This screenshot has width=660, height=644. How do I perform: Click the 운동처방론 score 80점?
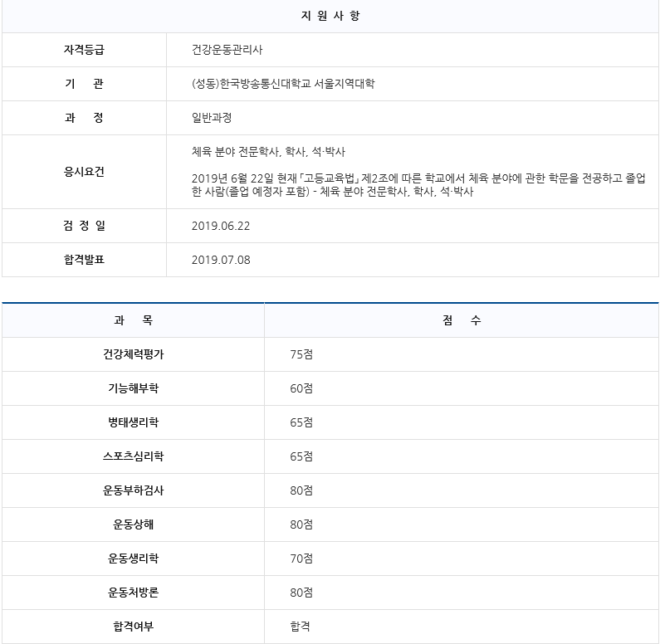point(301,593)
